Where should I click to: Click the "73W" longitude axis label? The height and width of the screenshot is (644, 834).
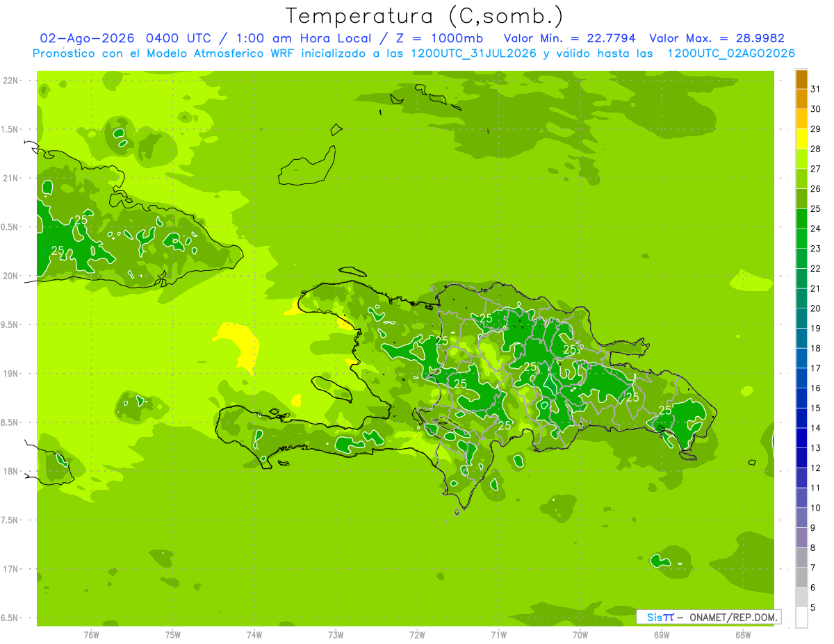point(336,635)
